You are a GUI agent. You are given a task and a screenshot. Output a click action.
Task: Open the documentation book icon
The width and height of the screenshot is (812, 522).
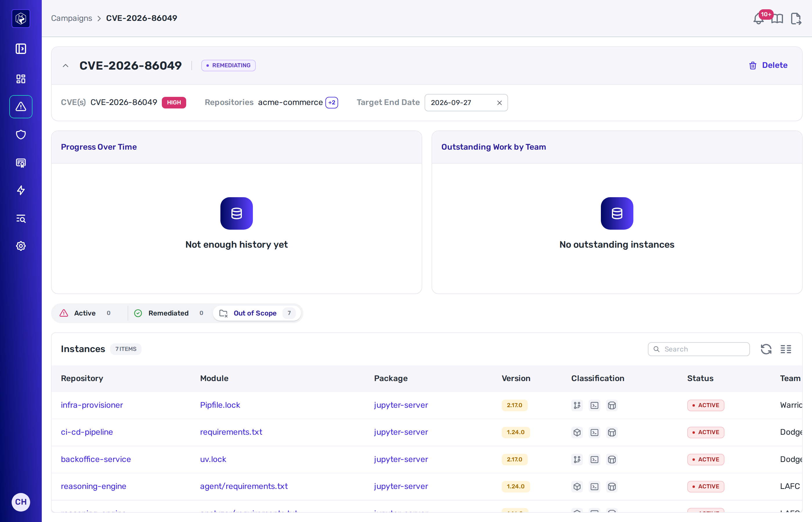(x=777, y=19)
